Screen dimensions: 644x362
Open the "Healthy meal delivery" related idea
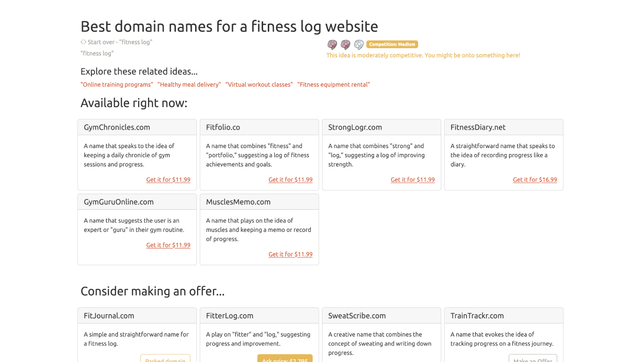pyautogui.click(x=189, y=84)
